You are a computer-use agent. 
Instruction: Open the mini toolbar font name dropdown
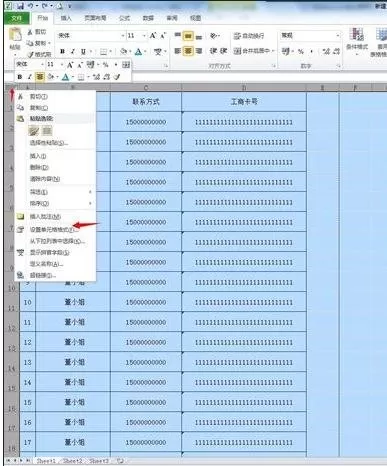coord(42,65)
